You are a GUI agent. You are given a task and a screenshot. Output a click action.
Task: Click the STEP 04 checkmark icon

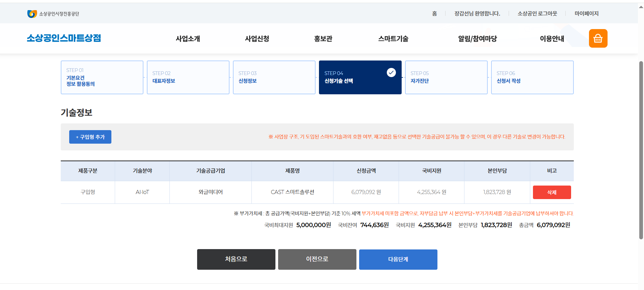pos(391,72)
